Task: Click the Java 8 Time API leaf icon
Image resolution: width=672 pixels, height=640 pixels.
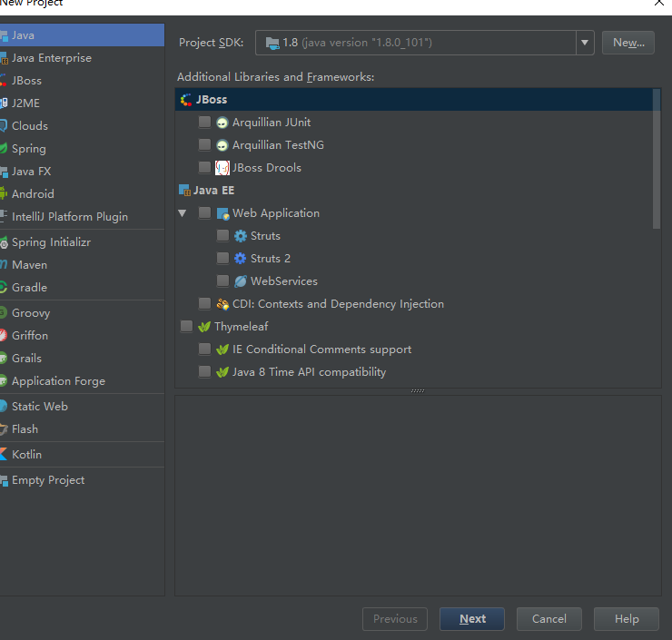Action: (x=222, y=372)
